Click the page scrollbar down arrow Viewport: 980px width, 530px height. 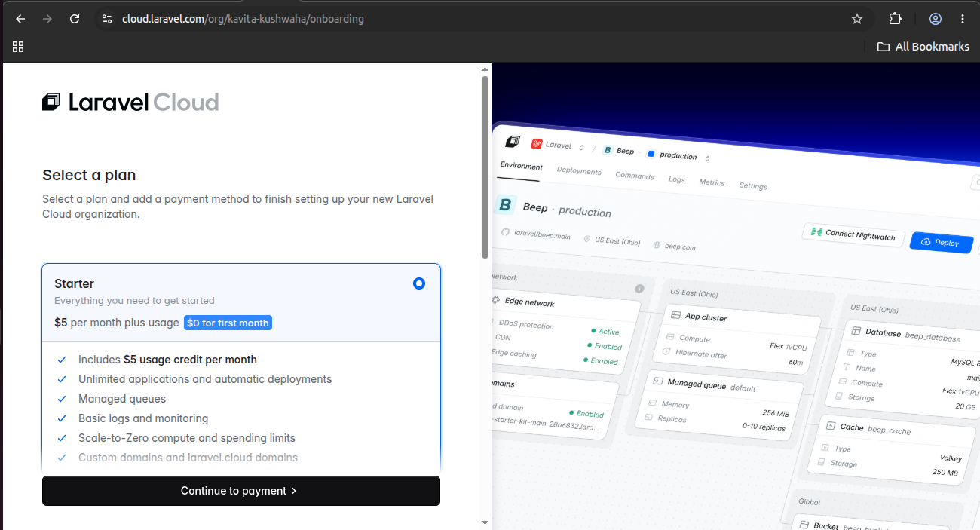[485, 522]
